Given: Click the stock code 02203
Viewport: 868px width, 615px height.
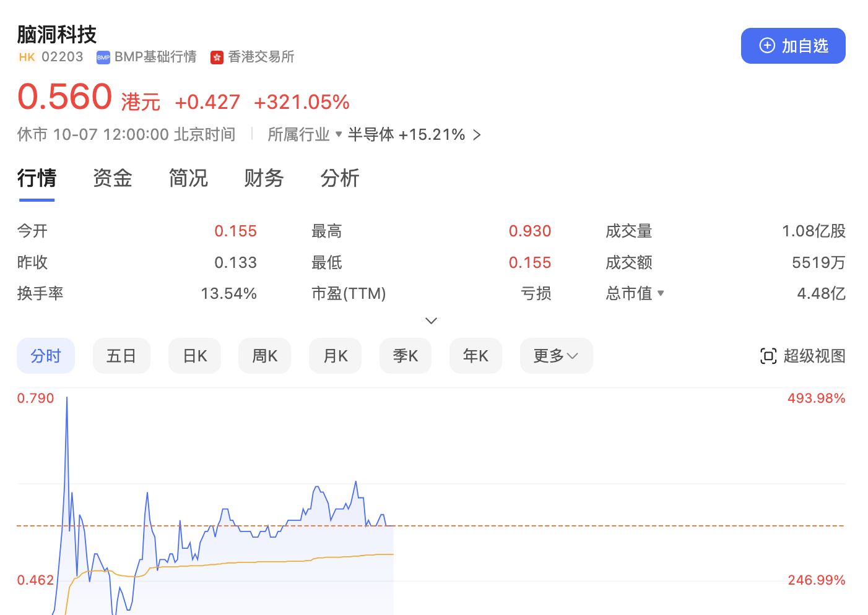Looking at the screenshot, I should [x=62, y=57].
